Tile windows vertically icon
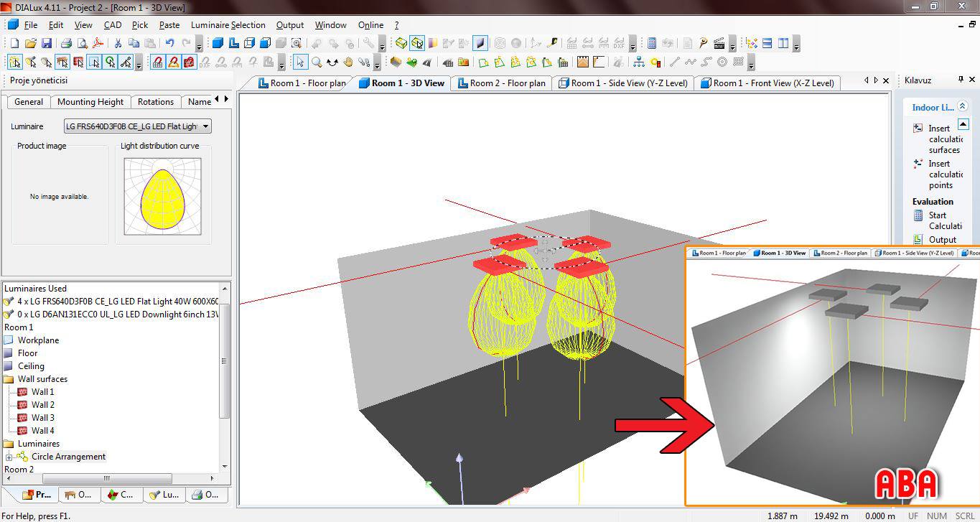980x522 pixels. 783,44
